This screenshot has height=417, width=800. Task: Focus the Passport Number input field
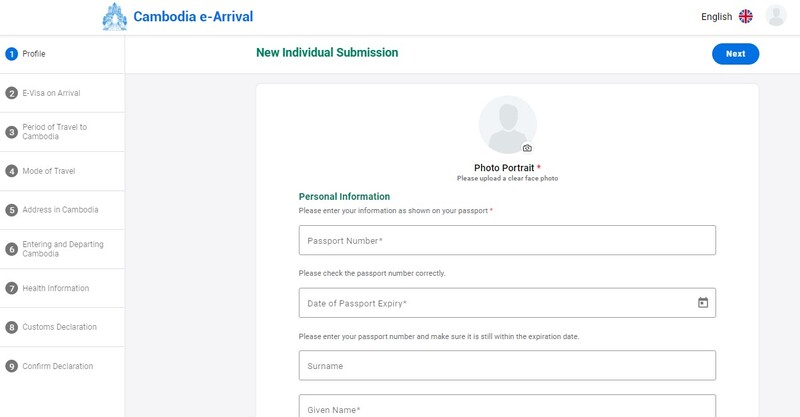507,240
